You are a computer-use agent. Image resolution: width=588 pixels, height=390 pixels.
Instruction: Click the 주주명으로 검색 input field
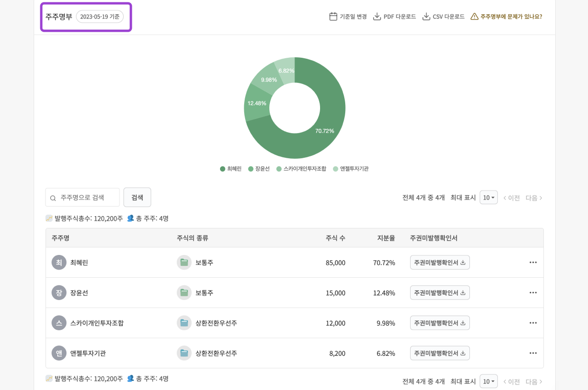click(83, 198)
